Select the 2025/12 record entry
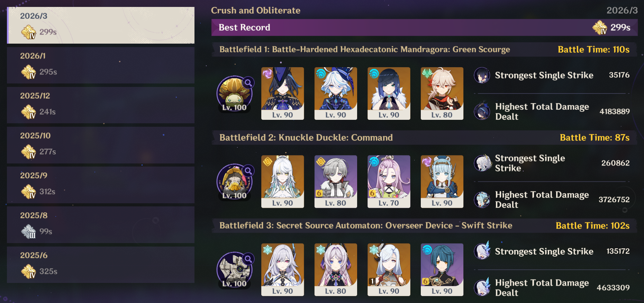The image size is (644, 303). (x=101, y=105)
